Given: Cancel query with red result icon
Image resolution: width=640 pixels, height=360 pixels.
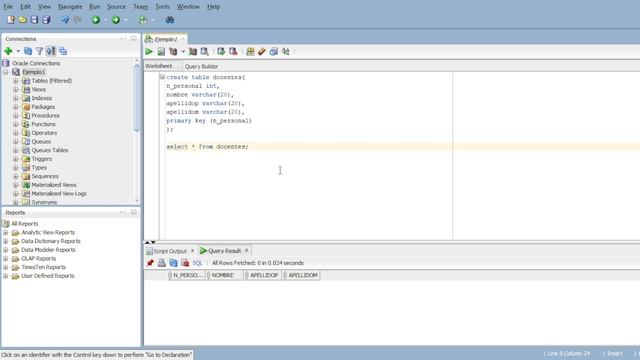Looking at the screenshot, I should pyautogui.click(x=185, y=263).
